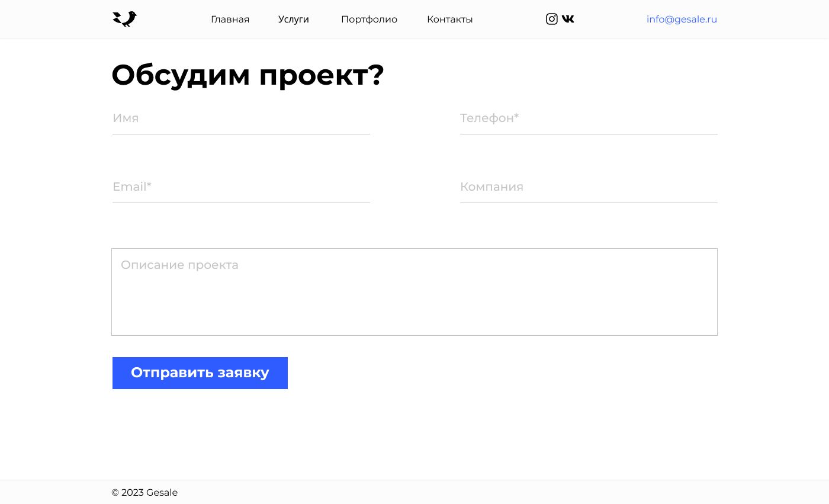This screenshot has width=829, height=504.
Task: Click the Обсудим проект? heading
Action: 248,75
